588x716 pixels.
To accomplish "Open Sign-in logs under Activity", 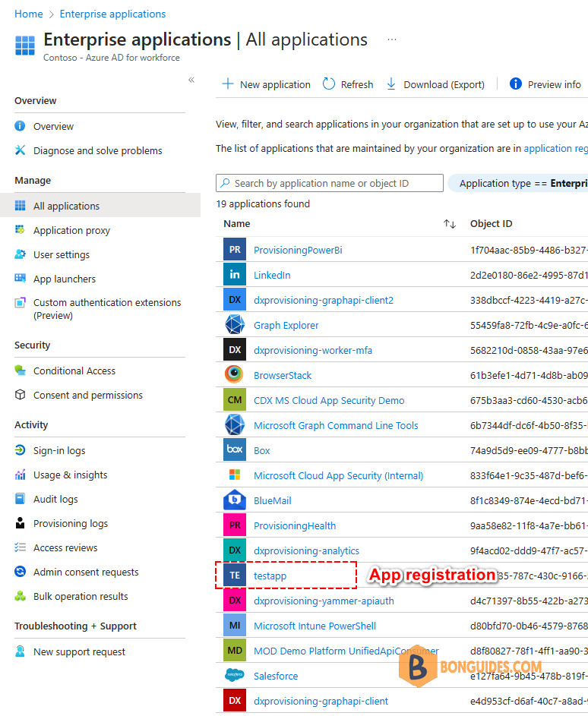I will (59, 451).
